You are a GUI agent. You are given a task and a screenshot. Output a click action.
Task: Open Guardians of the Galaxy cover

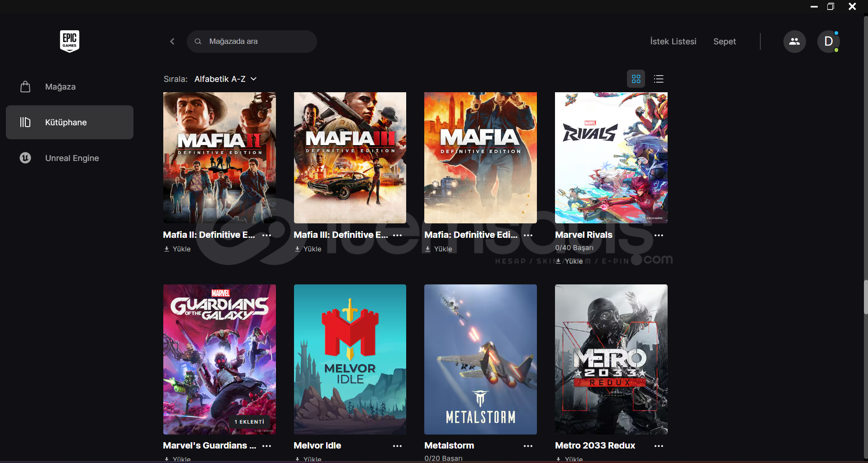pos(219,359)
